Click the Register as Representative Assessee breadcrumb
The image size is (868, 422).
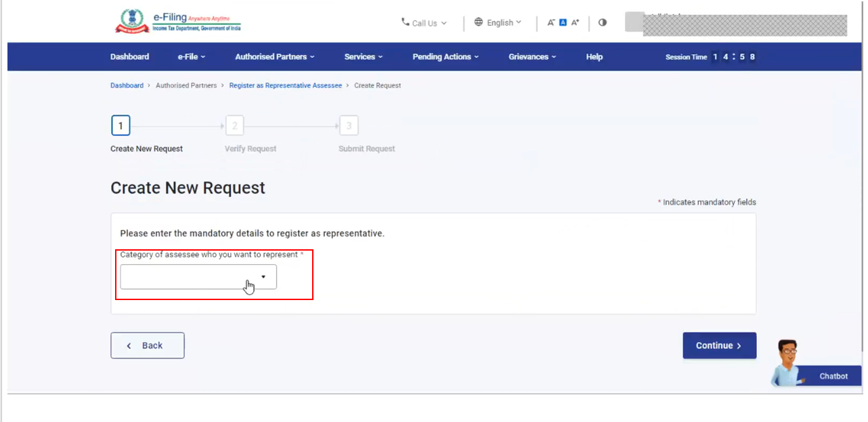tap(285, 85)
